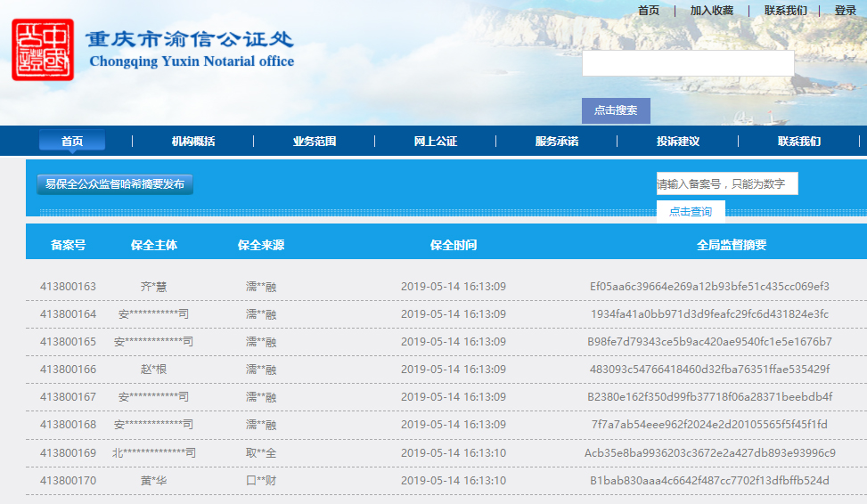Click the 登录 login link
This screenshot has width=867, height=504.
[845, 11]
